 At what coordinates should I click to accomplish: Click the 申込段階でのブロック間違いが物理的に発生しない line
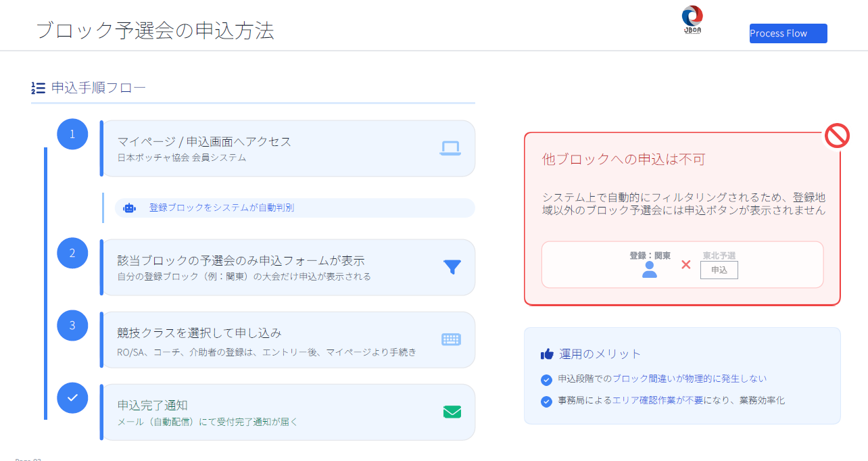pyautogui.click(x=662, y=379)
